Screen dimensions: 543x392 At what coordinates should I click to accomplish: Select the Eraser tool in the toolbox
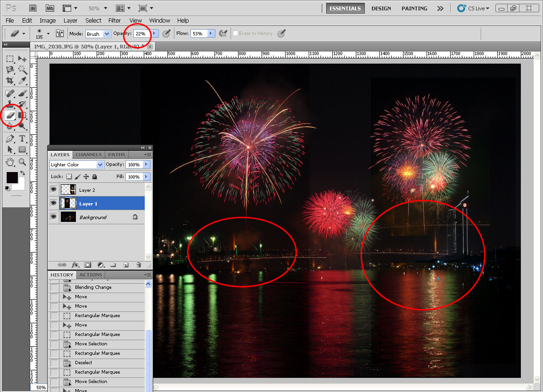point(10,115)
